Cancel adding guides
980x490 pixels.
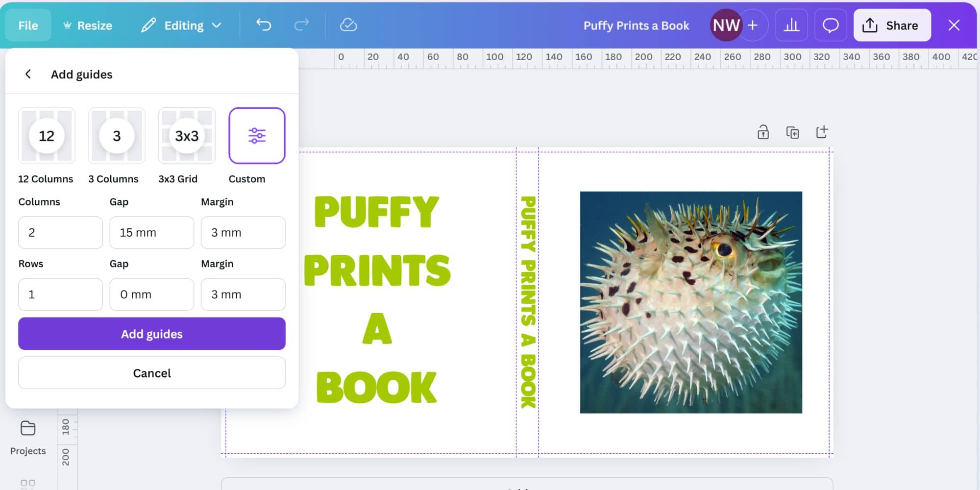tap(151, 373)
